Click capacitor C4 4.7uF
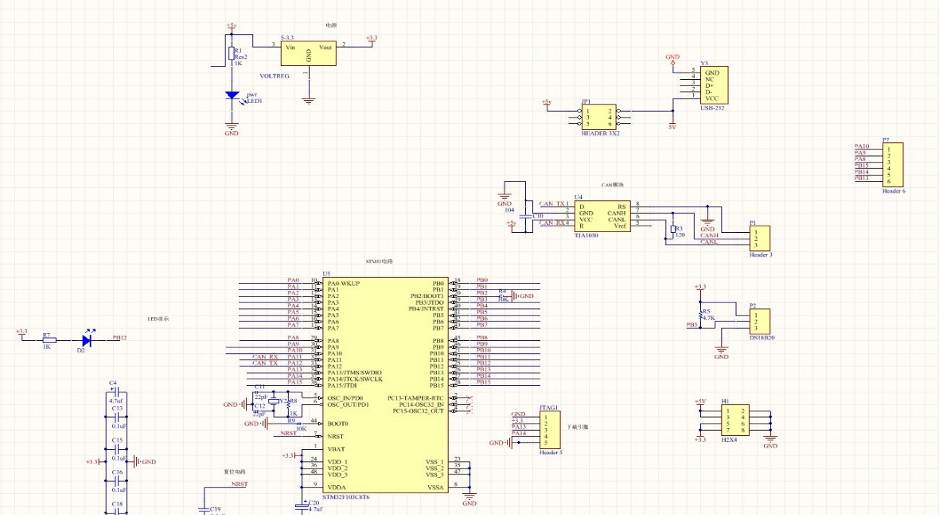This screenshot has height=515, width=939. (x=117, y=393)
